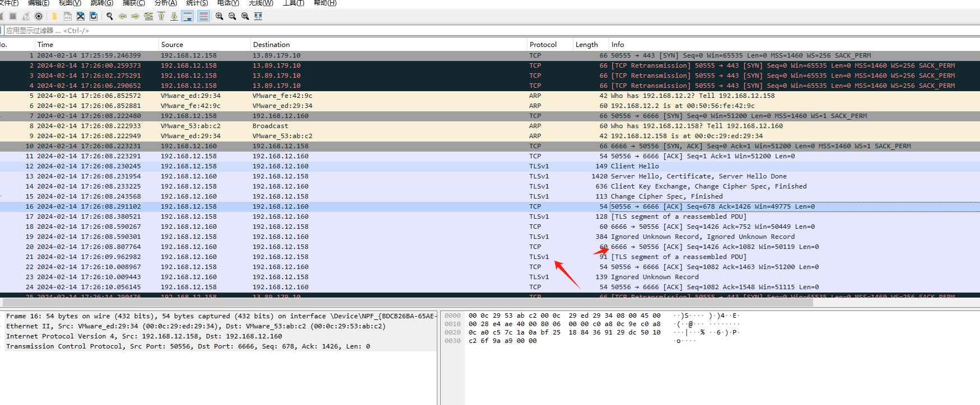This screenshot has height=405, width=980.
Task: Click the Source column header
Action: [172, 45]
